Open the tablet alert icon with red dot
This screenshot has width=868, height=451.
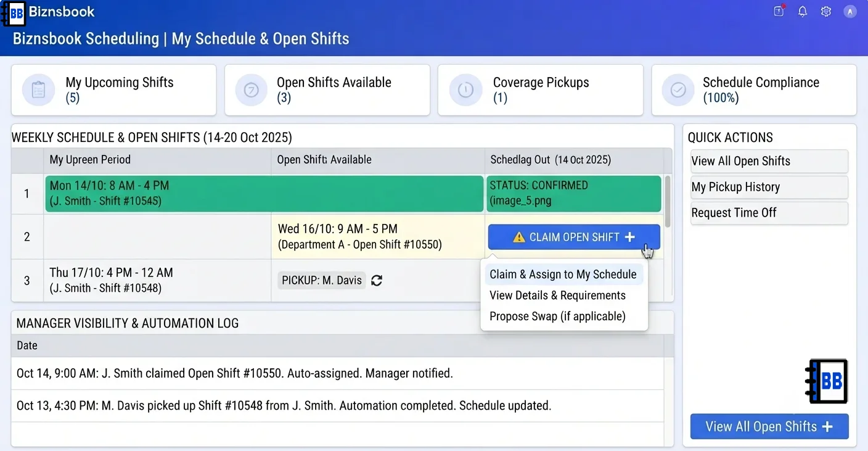click(779, 11)
